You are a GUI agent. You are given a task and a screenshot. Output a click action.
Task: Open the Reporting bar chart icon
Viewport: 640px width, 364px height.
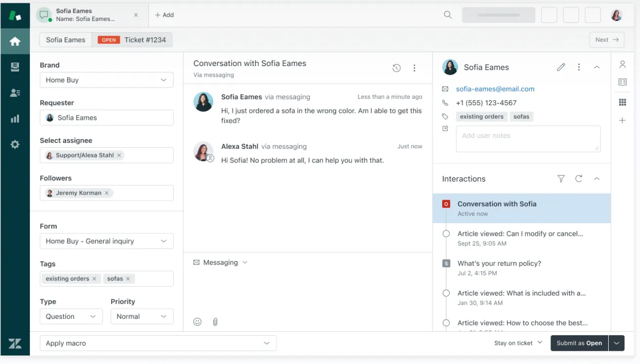point(15,118)
